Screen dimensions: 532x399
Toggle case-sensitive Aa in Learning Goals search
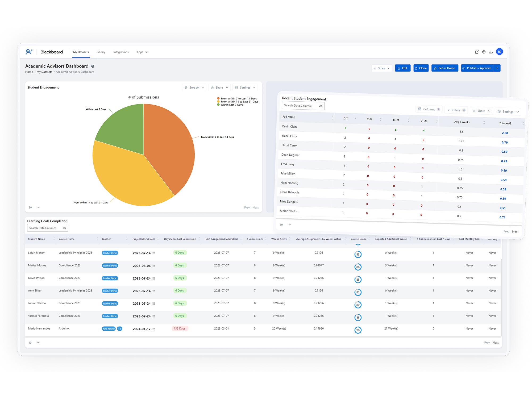(x=65, y=228)
